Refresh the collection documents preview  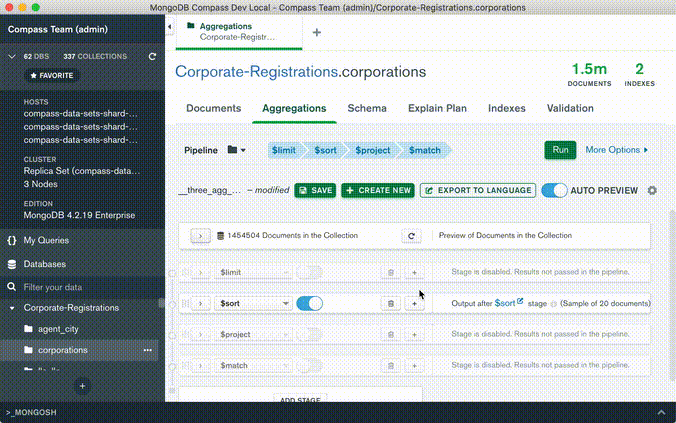(411, 236)
